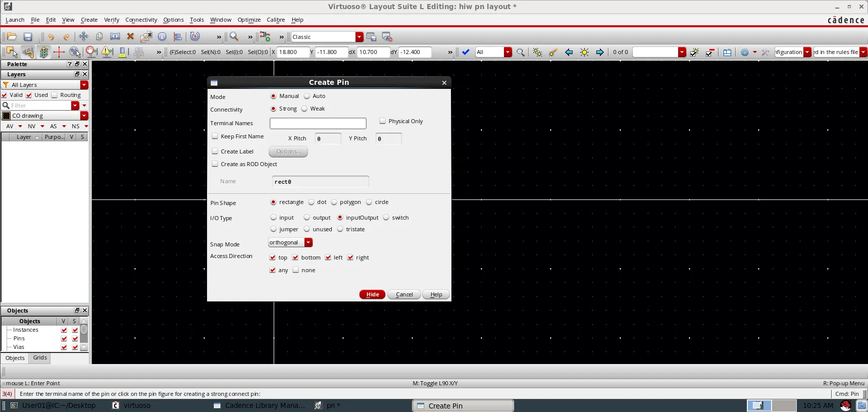This screenshot has height=412, width=868.
Task: Click the Save floppy disk icon
Action: tap(28, 37)
